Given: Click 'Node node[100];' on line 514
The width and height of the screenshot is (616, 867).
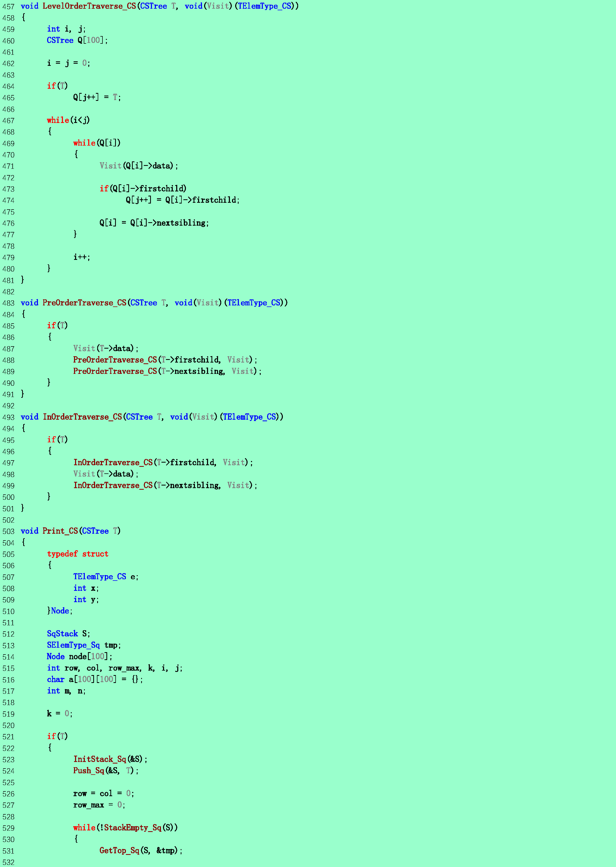Looking at the screenshot, I should [80, 656].
